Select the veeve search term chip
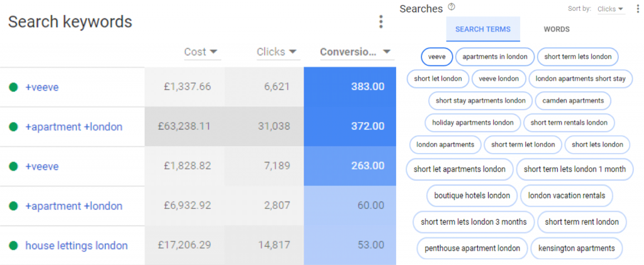Screen dimensions: 644x265 pyautogui.click(x=436, y=57)
